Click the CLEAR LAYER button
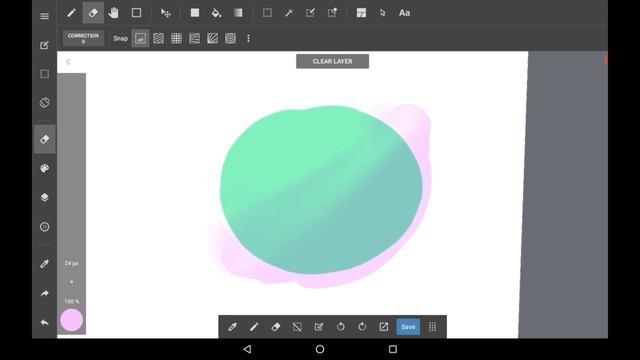The width and height of the screenshot is (640, 360). point(332,61)
